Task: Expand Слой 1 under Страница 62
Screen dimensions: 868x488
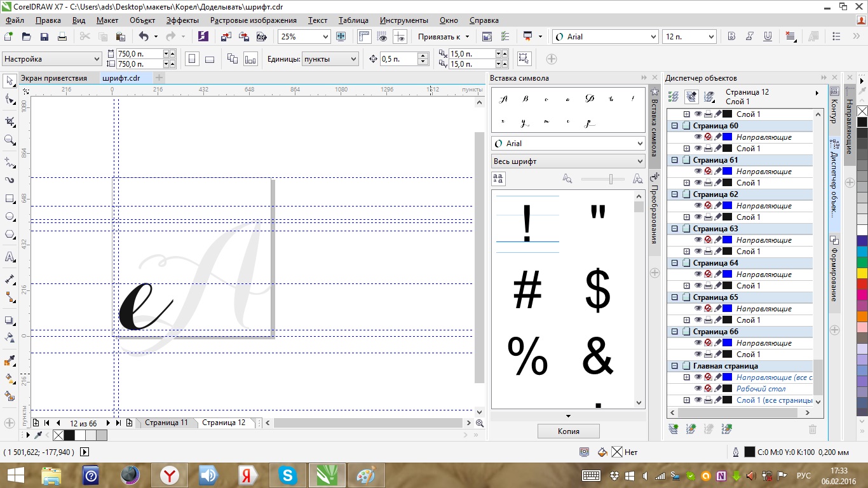Action: coord(686,217)
